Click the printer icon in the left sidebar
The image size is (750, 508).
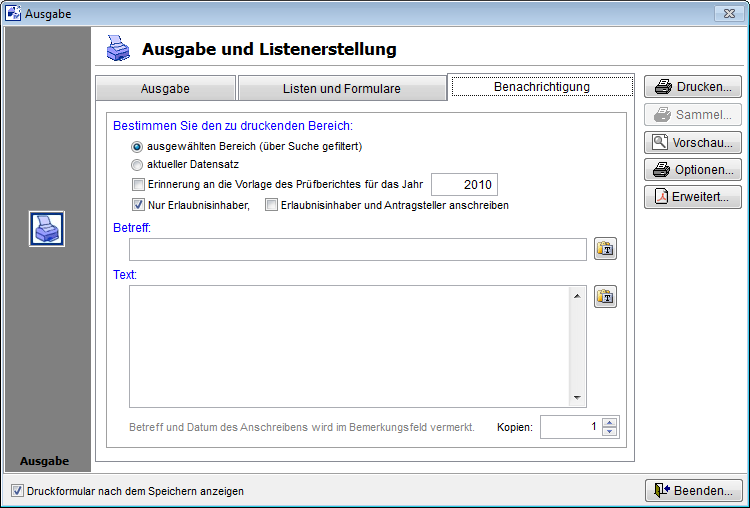[x=46, y=229]
